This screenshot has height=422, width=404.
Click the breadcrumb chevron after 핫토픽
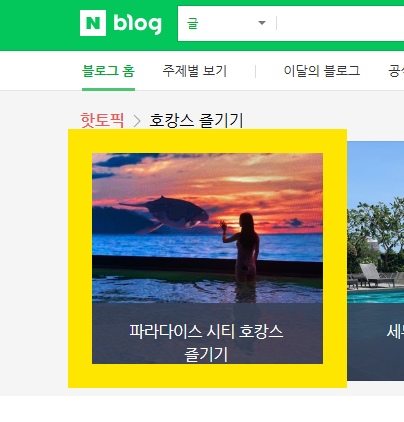coord(137,121)
